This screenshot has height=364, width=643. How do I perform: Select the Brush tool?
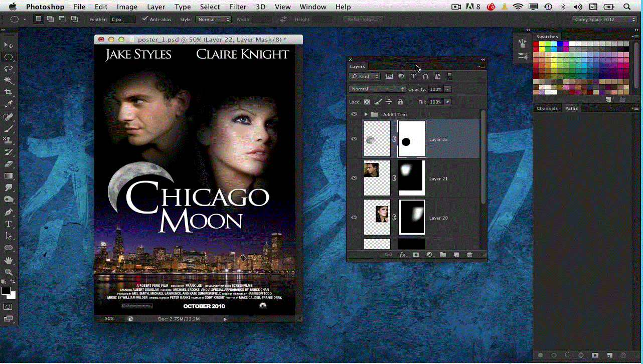click(x=9, y=128)
